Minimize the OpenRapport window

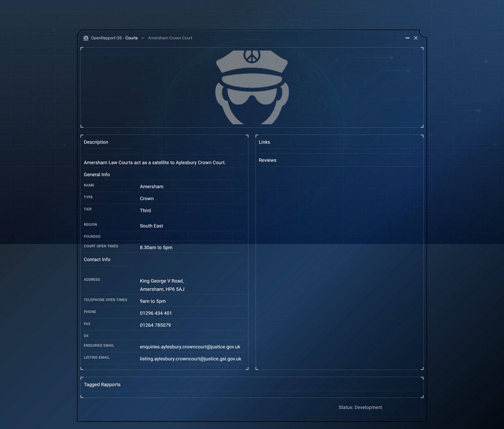coord(407,38)
